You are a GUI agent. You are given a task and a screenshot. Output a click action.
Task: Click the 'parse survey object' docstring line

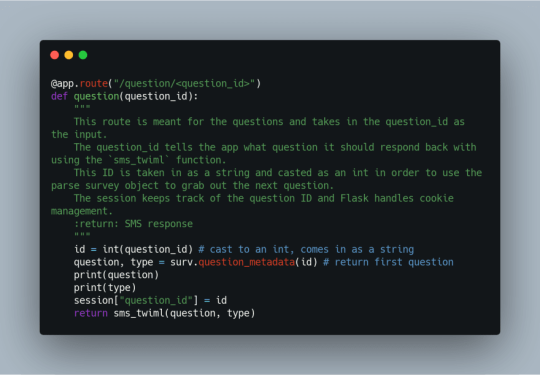tap(192, 186)
